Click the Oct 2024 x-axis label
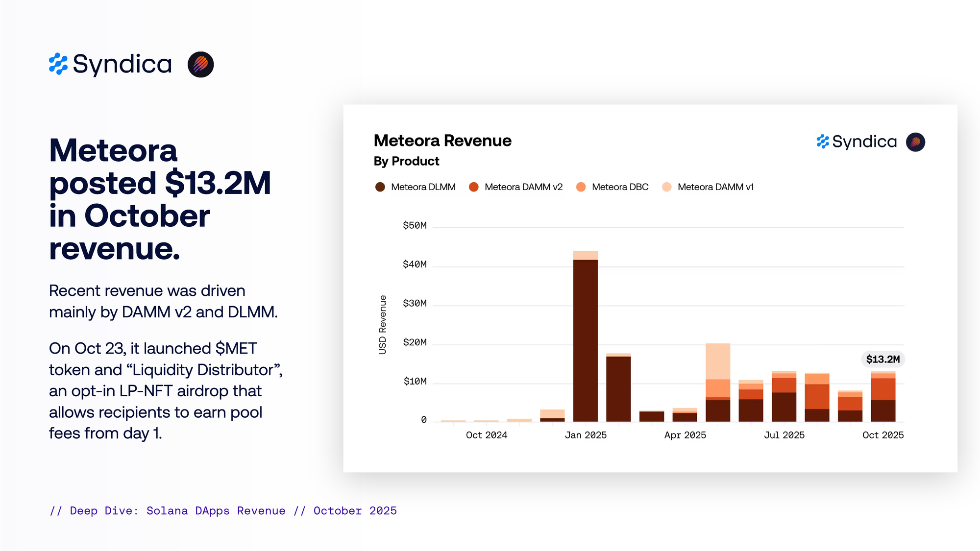 [x=486, y=435]
